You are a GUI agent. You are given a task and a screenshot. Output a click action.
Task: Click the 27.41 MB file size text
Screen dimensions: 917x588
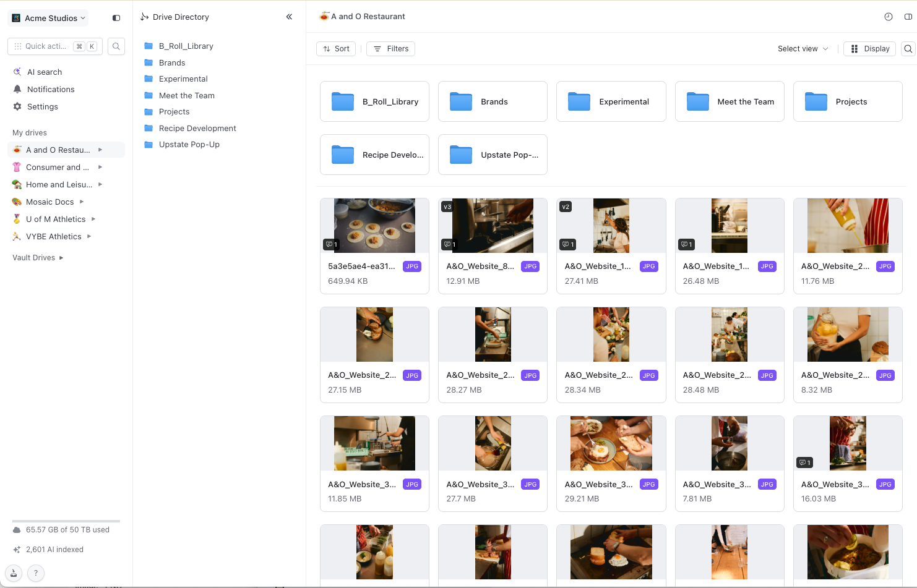tap(582, 281)
